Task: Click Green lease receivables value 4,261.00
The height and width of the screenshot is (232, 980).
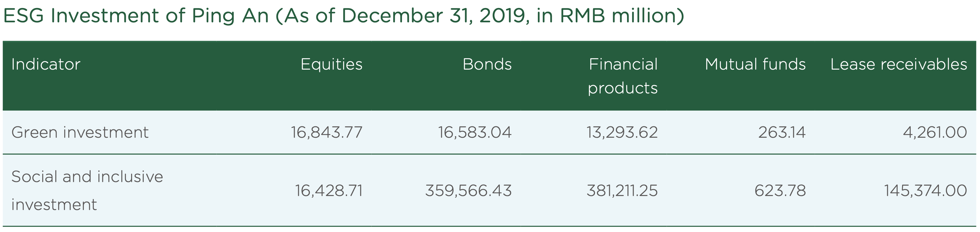Action: pyautogui.click(x=935, y=132)
